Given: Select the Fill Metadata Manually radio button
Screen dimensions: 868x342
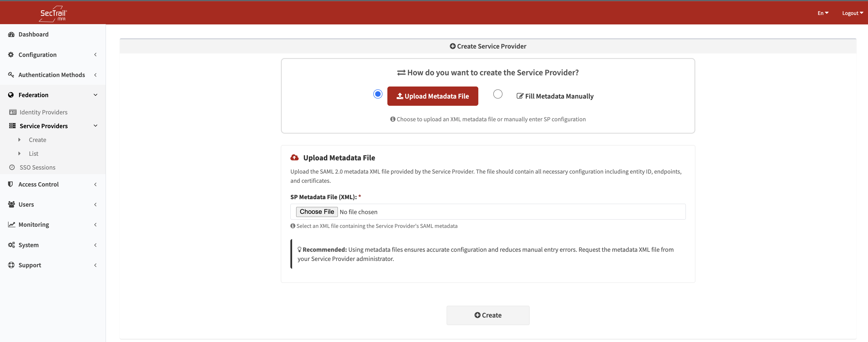Looking at the screenshot, I should (x=498, y=94).
